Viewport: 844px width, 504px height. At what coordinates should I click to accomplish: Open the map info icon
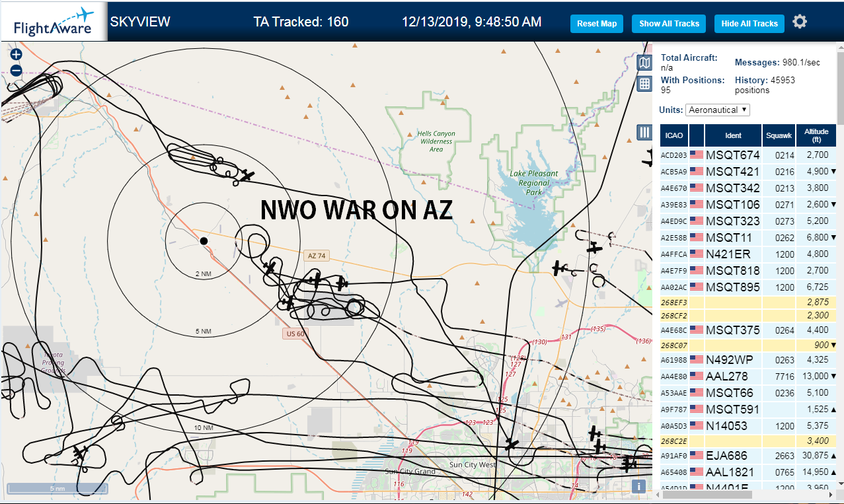click(638, 487)
